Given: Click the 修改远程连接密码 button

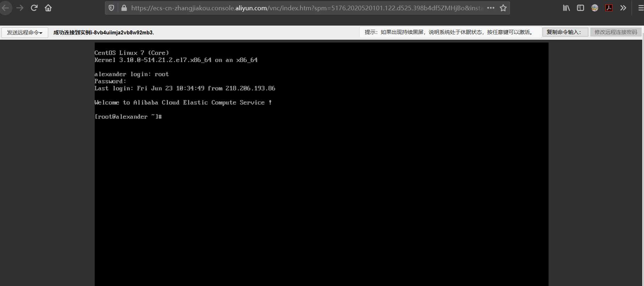Looking at the screenshot, I should pyautogui.click(x=616, y=32).
